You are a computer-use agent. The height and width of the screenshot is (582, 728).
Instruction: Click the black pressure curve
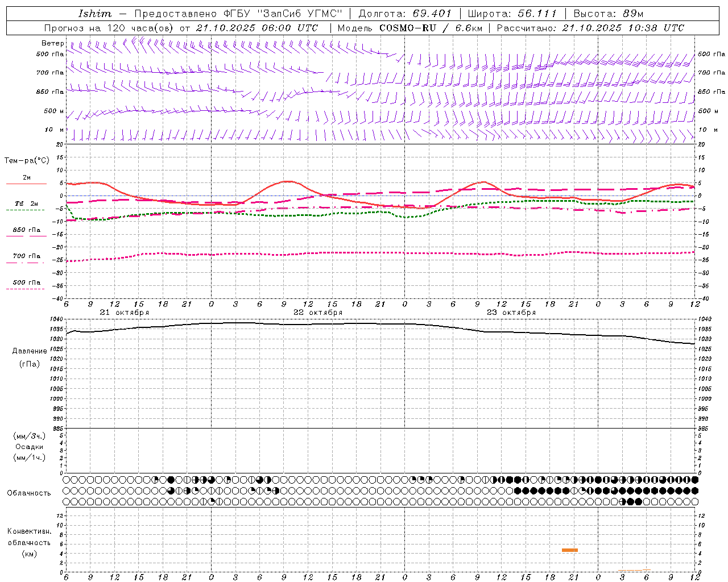pyautogui.click(x=381, y=323)
